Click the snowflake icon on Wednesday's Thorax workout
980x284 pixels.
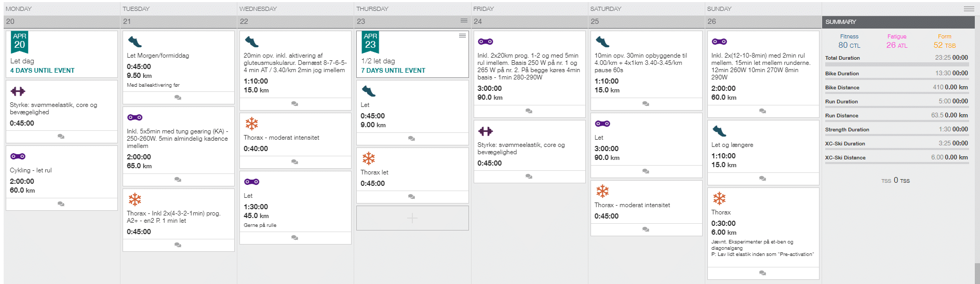pyautogui.click(x=251, y=124)
